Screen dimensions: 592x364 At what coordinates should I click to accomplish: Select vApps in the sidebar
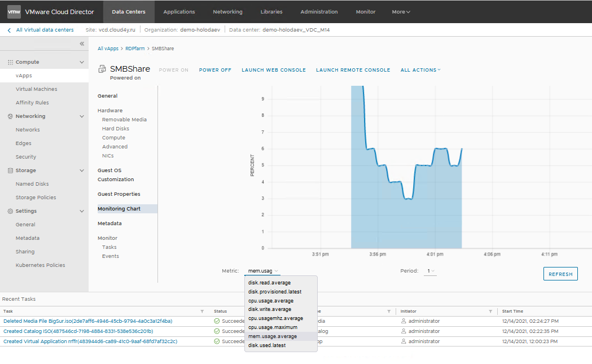click(44, 76)
